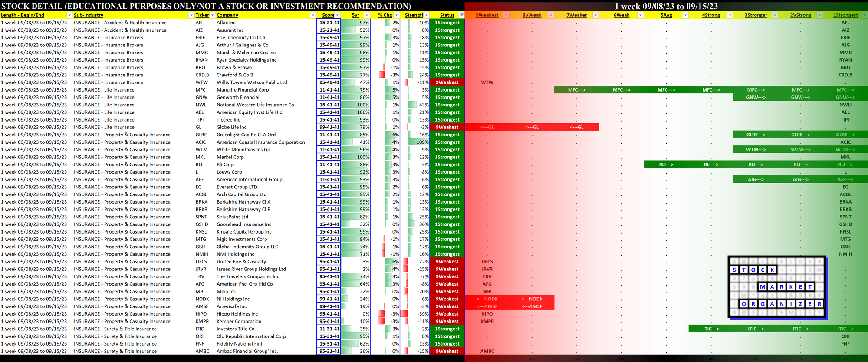
Task: Click the Sub-Industry header label
Action: (x=89, y=15)
